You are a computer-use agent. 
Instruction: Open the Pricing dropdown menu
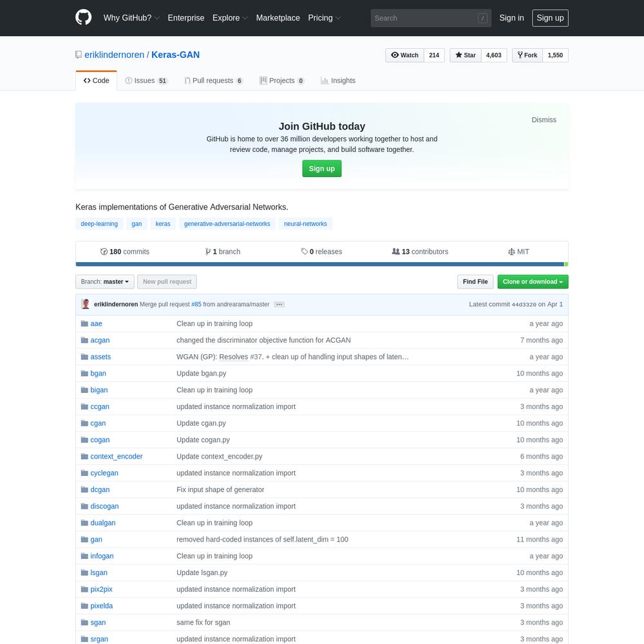325,17
